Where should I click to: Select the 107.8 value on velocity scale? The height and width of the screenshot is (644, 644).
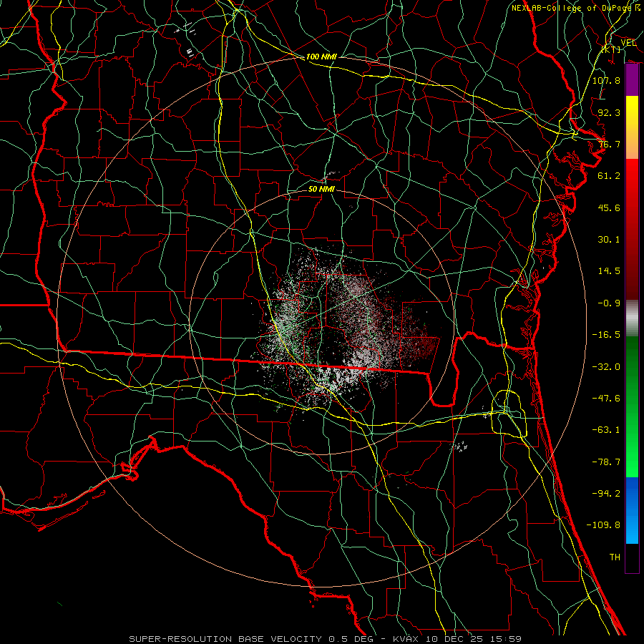(606, 80)
